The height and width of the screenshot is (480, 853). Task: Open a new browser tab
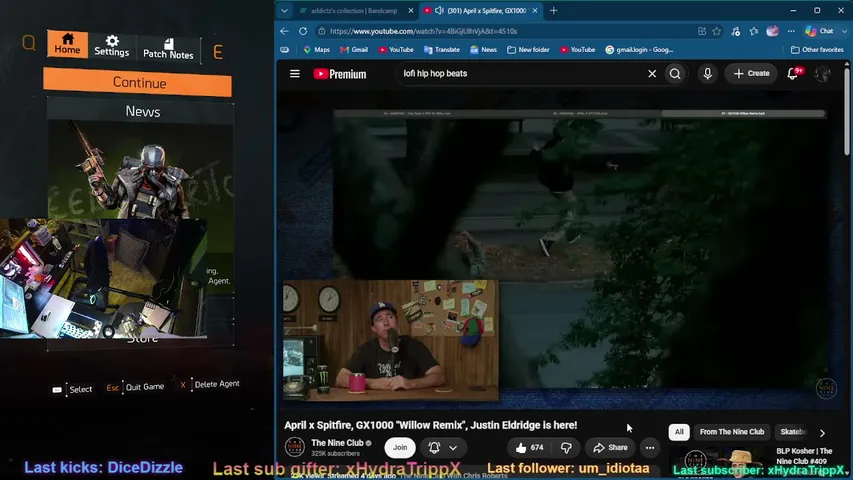coord(553,10)
